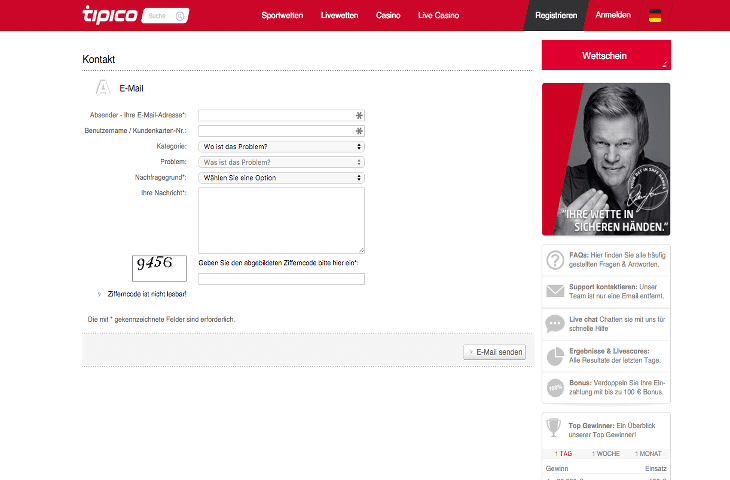Click 'Ziffemcode ist nicht lesbar' link
730x480 pixels.
coord(147,294)
